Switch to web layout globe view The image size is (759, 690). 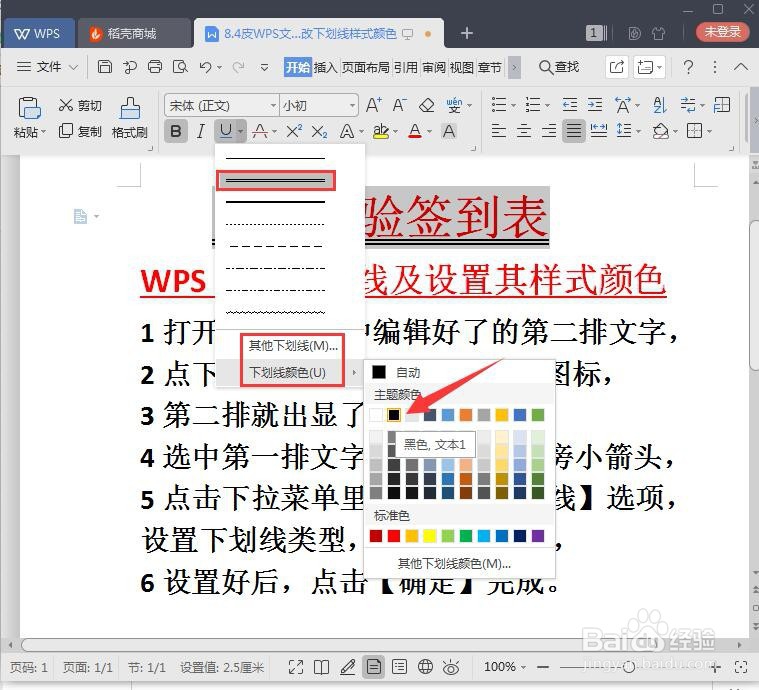(x=425, y=667)
